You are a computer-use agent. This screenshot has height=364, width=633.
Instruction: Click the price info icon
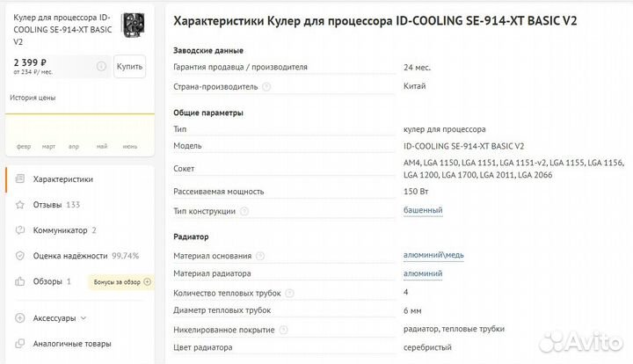coord(101,66)
